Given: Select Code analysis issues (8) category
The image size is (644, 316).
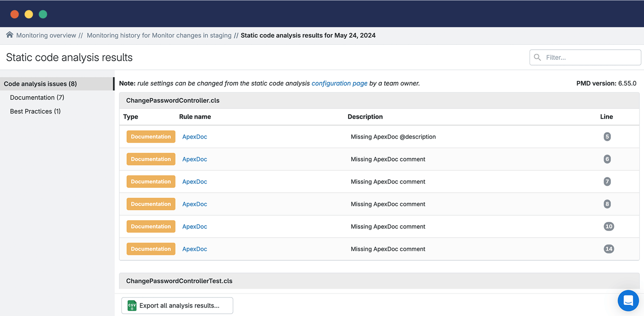Looking at the screenshot, I should point(40,84).
